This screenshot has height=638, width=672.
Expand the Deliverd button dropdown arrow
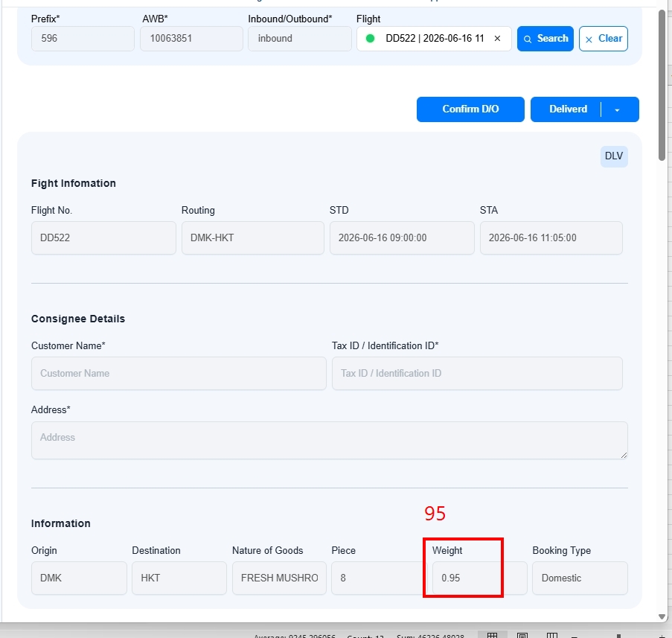[x=617, y=109]
